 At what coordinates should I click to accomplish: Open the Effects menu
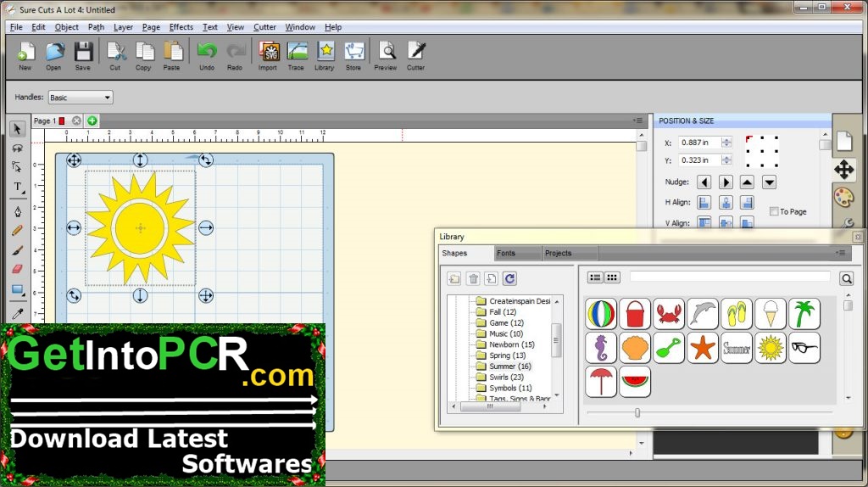(x=181, y=27)
